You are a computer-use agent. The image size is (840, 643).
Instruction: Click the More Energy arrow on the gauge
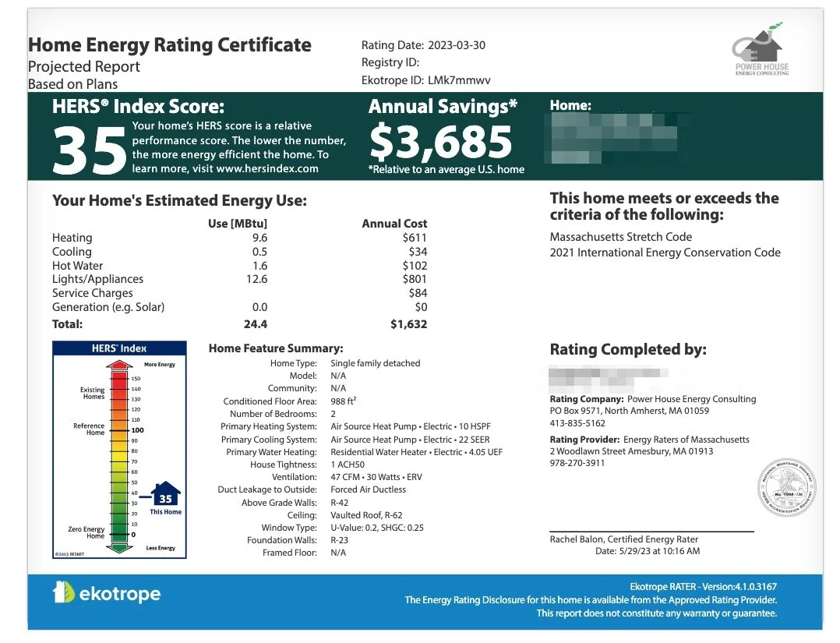[x=119, y=364]
